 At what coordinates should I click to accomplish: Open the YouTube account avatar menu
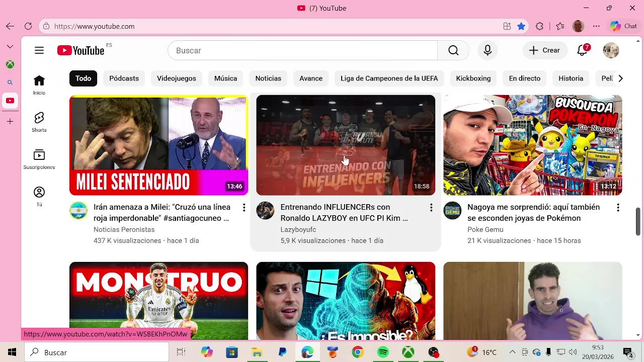(611, 50)
